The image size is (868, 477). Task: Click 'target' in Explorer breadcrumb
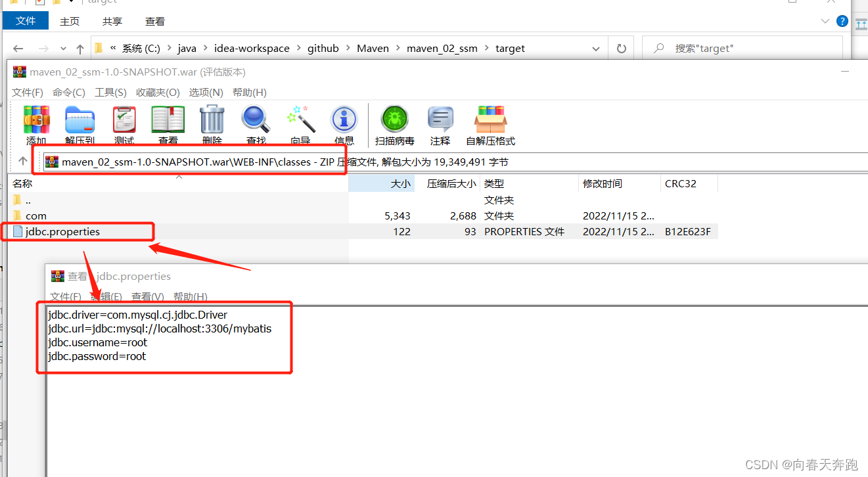coord(511,49)
